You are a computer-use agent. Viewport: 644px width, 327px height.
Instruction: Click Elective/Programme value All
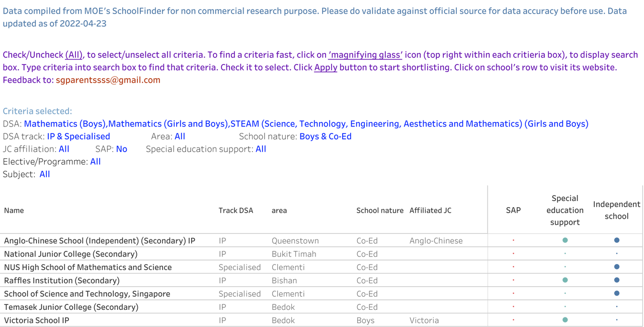coord(96,162)
